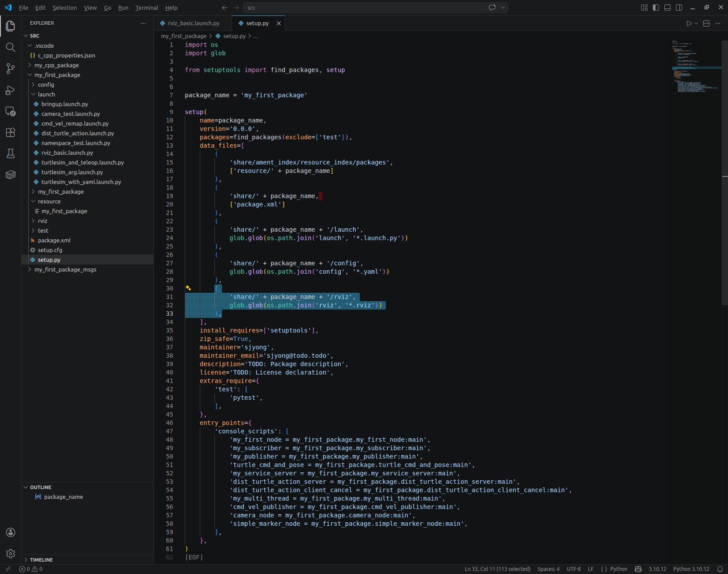The image size is (728, 574).
Task: Open the package-box icon in activity bar
Action: tap(11, 175)
